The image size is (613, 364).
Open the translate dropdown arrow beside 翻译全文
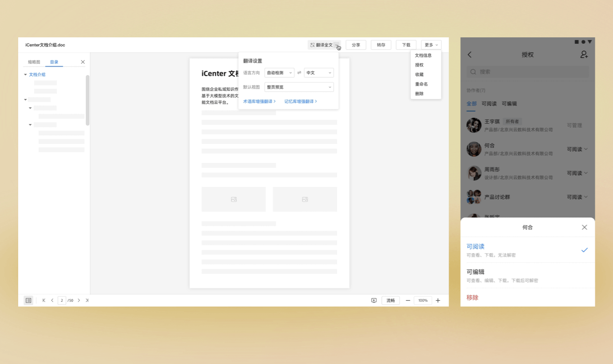[x=337, y=45]
